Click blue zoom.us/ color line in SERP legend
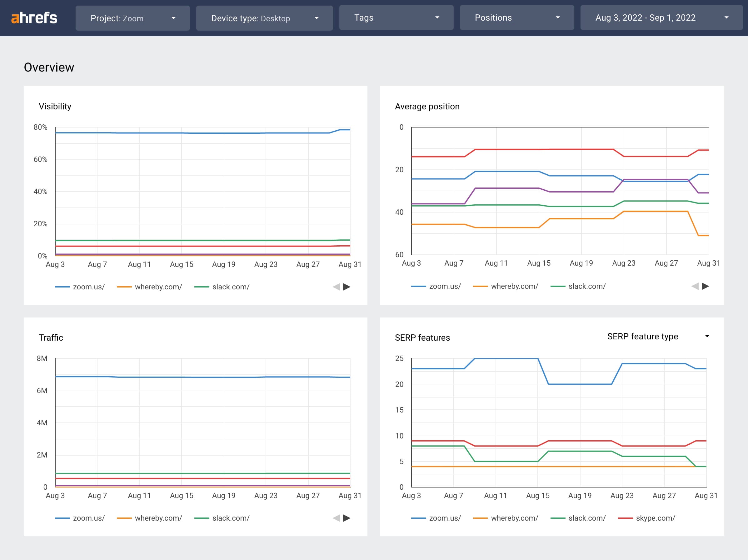748x560 pixels. [418, 518]
